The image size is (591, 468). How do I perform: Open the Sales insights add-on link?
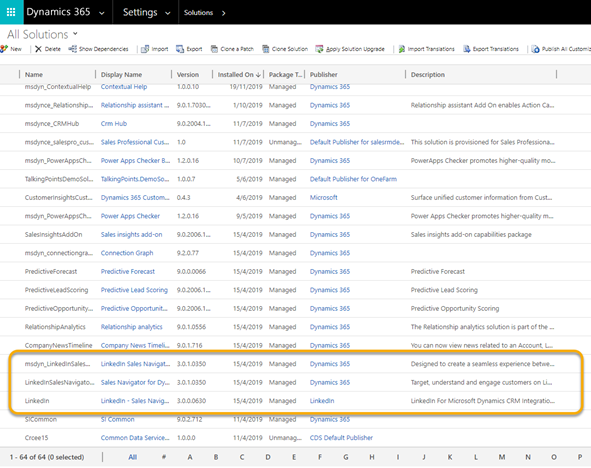tap(132, 234)
